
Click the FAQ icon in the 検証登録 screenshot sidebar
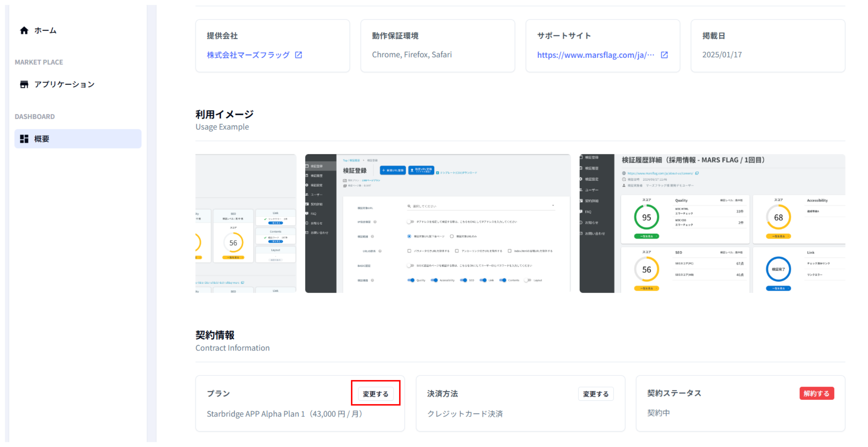click(x=307, y=213)
